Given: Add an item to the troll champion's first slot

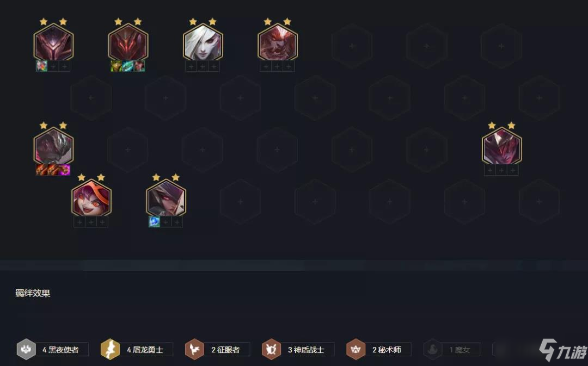Looking at the screenshot, I should pos(266,66).
